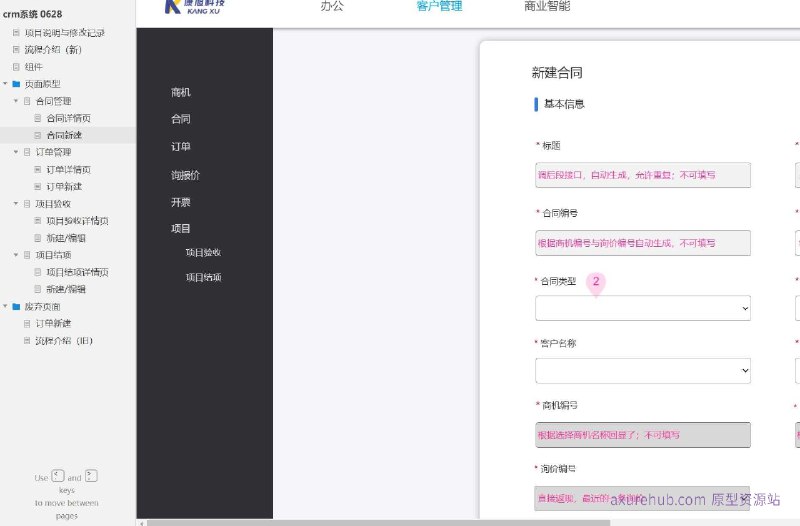Click the 新建合同 heading
The height and width of the screenshot is (526, 800).
point(557,72)
